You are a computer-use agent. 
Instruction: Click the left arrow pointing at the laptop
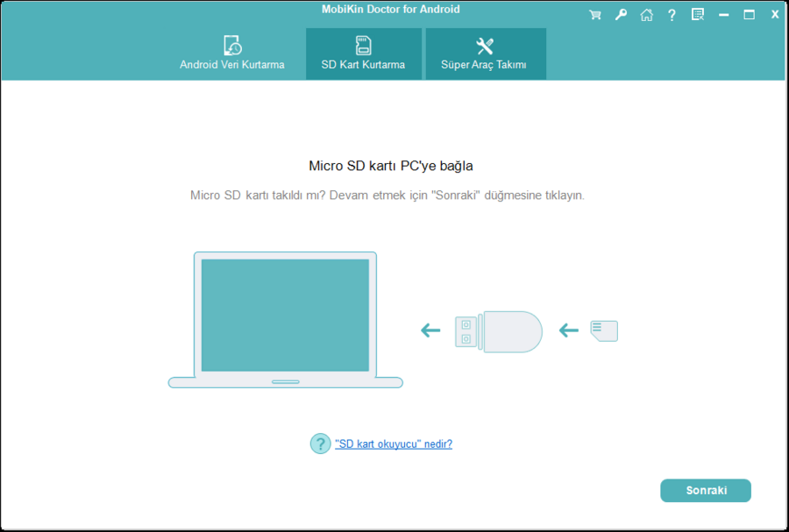430,330
